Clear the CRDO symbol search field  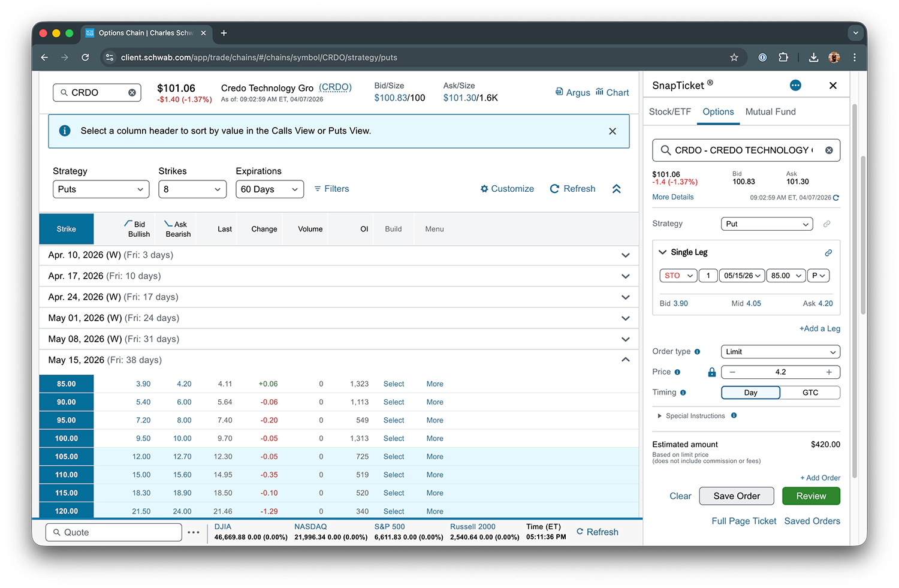[x=132, y=92]
